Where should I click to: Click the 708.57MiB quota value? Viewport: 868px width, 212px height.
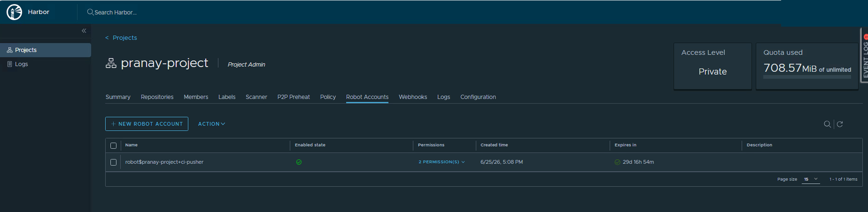tap(790, 68)
